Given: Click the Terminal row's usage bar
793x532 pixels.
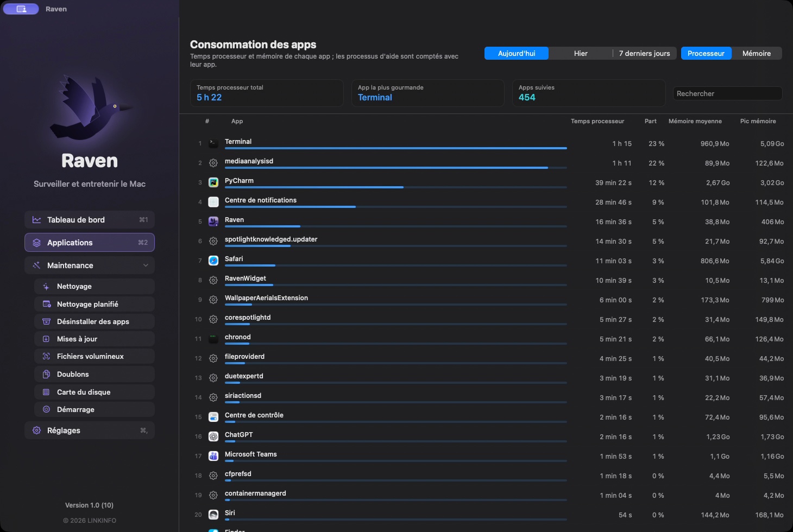Looking at the screenshot, I should point(396,148).
